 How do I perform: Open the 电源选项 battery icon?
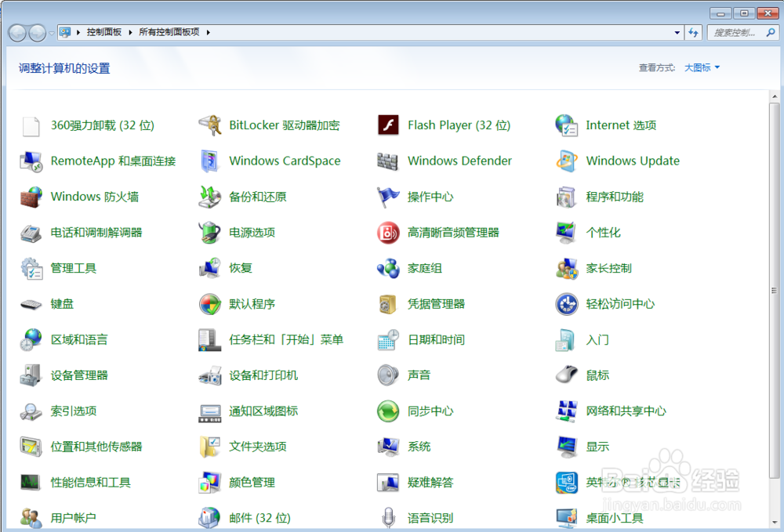(x=210, y=233)
